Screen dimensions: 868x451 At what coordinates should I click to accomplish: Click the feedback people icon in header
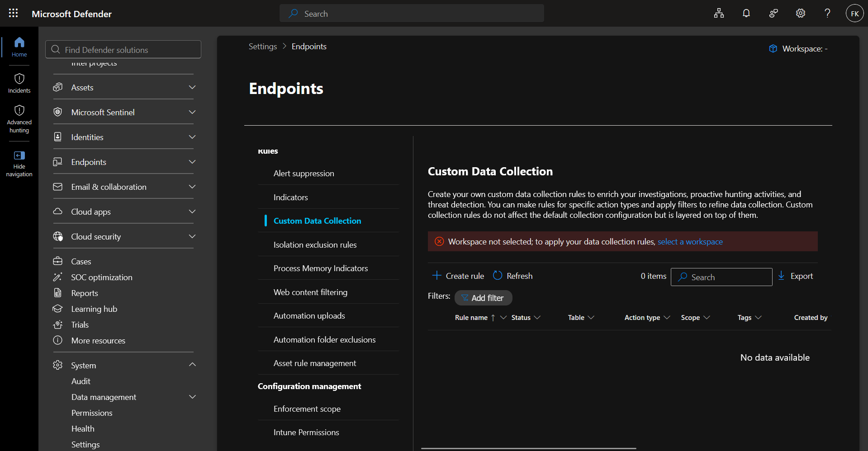click(x=773, y=13)
